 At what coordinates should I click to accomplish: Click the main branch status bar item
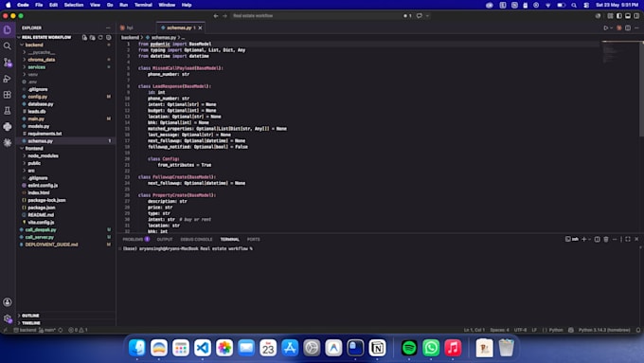click(47, 330)
